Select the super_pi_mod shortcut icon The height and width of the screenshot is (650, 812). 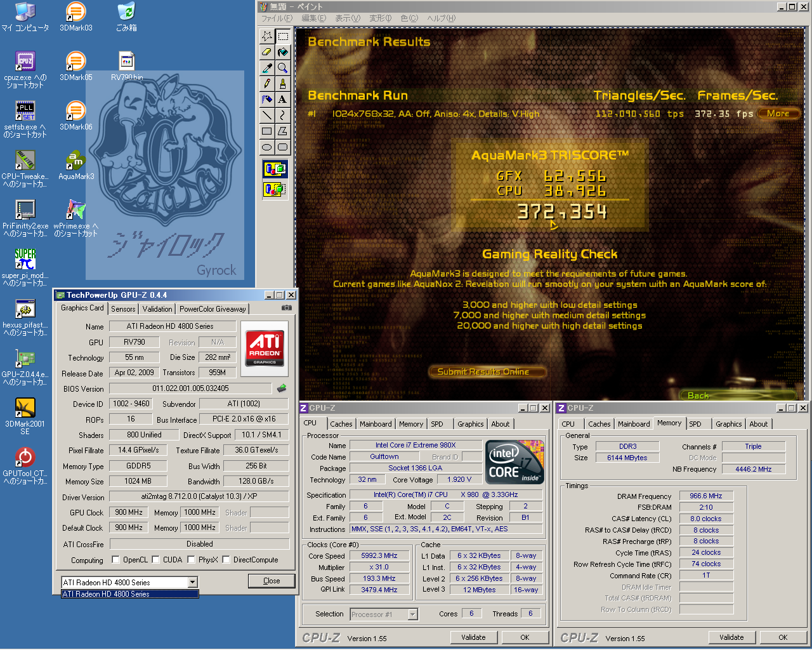point(25,267)
